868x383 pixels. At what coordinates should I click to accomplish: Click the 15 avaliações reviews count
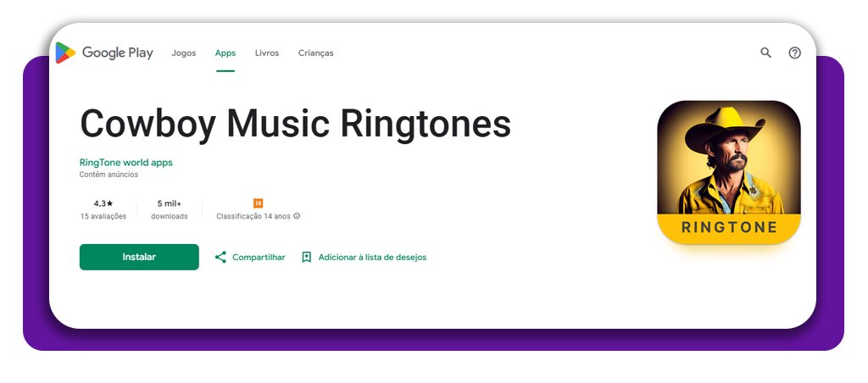pyautogui.click(x=103, y=216)
